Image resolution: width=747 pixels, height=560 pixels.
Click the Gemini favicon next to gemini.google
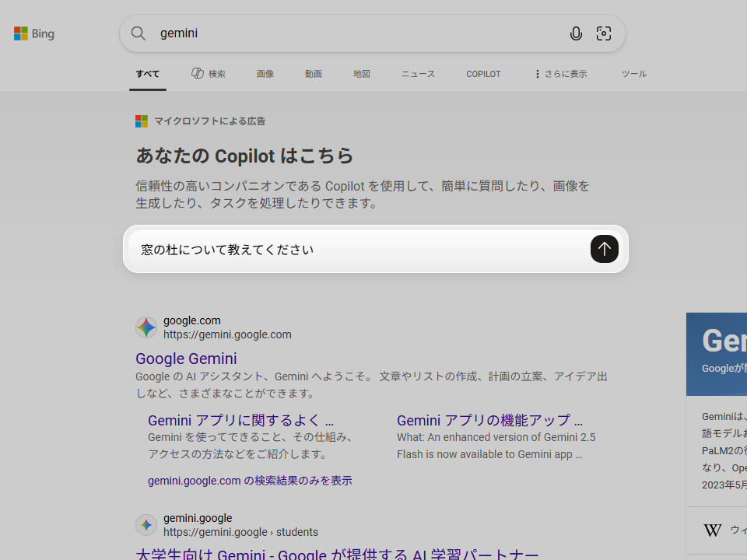pyautogui.click(x=146, y=525)
